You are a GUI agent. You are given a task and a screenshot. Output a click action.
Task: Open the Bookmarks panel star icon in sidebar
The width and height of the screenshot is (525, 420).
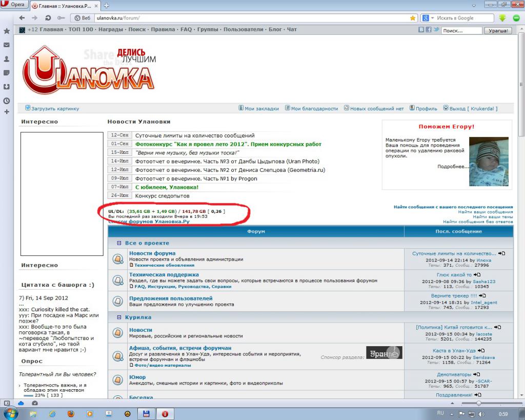[x=7, y=31]
